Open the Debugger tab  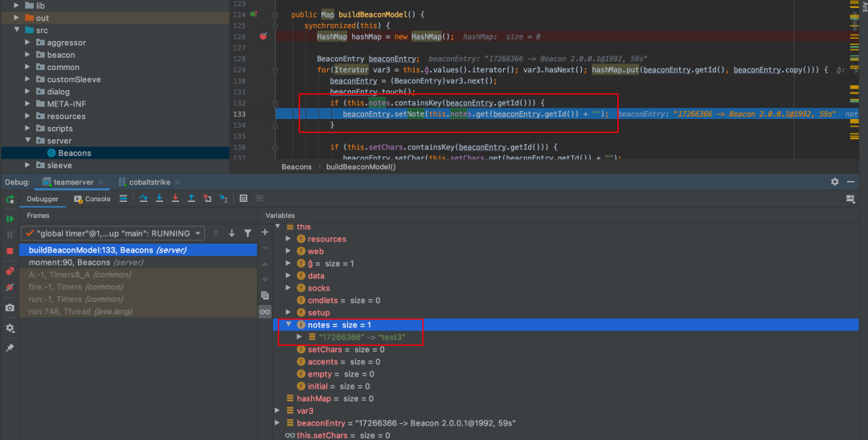[43, 199]
